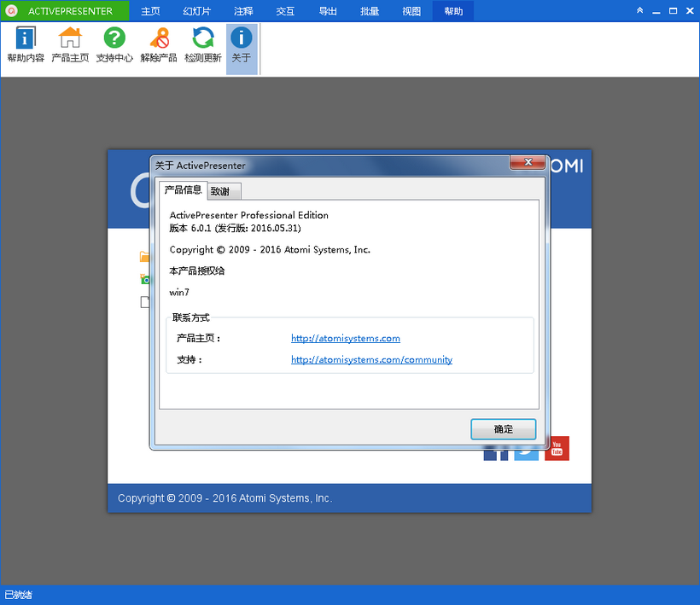Open the 幻灯片 ribbon tab
Screen dimensions: 700x605
coord(197,11)
